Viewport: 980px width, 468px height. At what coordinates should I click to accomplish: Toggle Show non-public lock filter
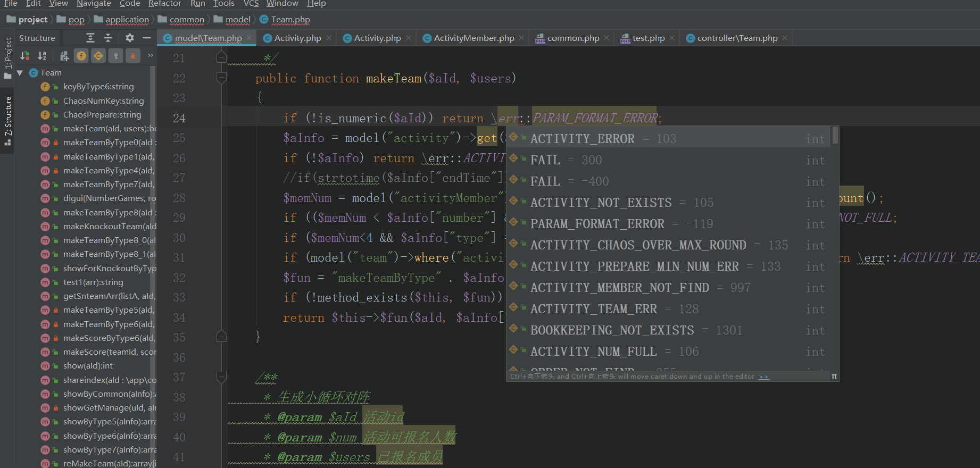[x=132, y=56]
